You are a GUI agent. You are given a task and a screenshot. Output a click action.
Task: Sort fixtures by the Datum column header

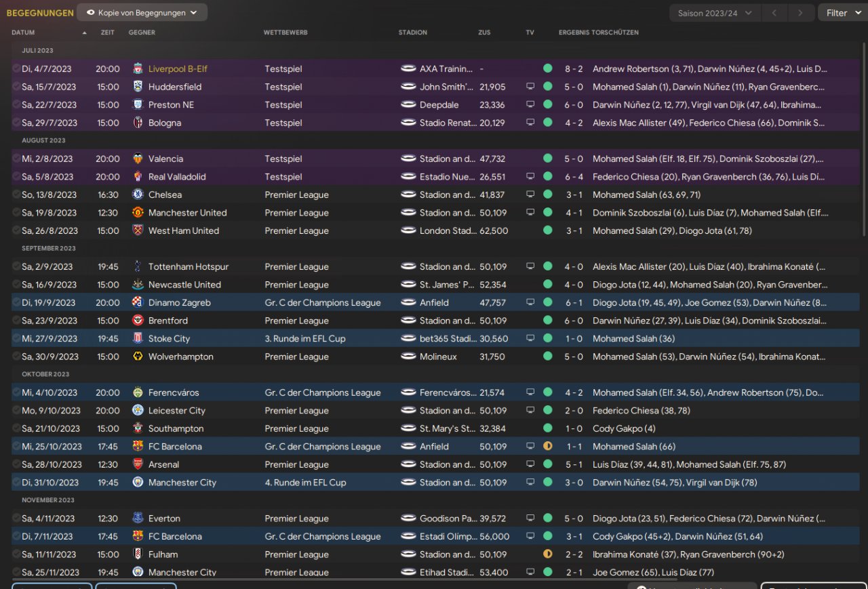[x=23, y=33]
